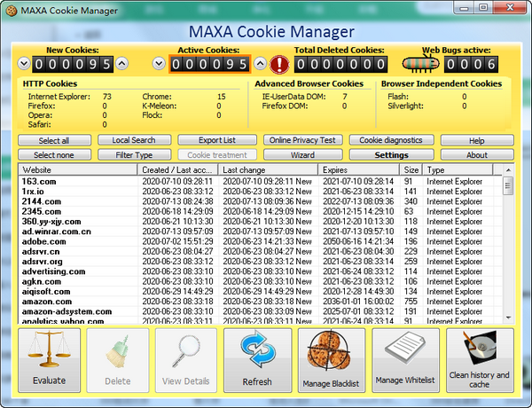The height and width of the screenshot is (408, 532).
Task: Click the New Cookies counter display
Action: click(x=73, y=64)
